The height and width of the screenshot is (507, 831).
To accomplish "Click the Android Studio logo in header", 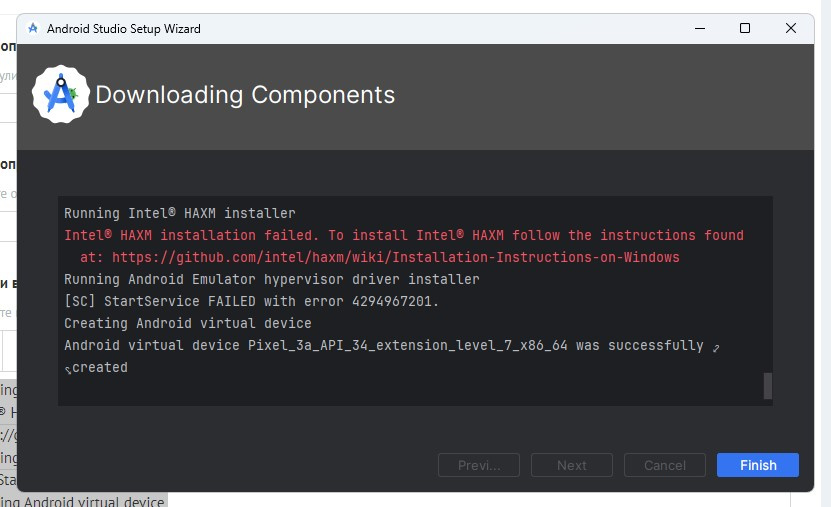I will (x=60, y=94).
